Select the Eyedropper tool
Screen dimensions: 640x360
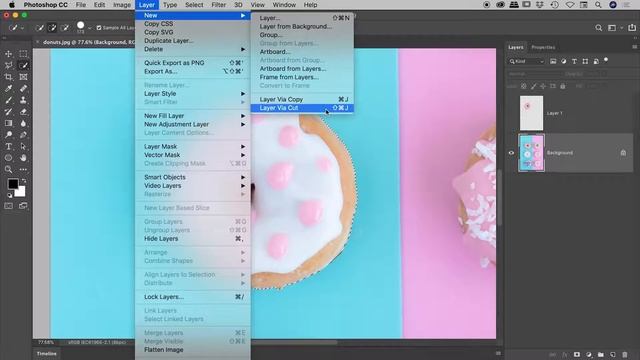[x=8, y=88]
